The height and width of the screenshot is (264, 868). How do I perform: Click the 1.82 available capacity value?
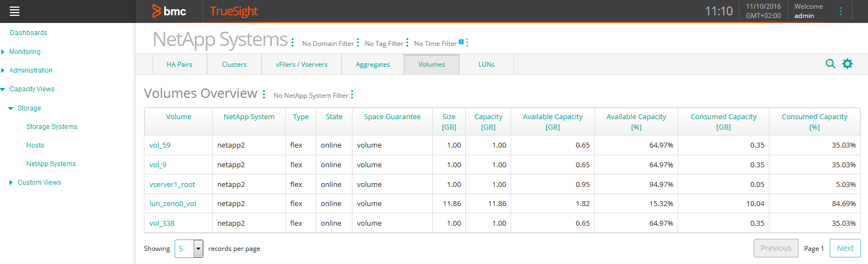pyautogui.click(x=583, y=204)
